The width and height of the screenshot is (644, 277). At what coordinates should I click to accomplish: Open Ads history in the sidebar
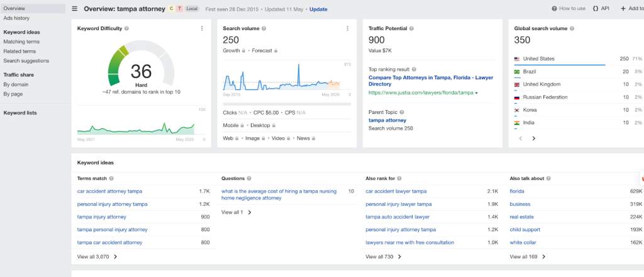(16, 18)
